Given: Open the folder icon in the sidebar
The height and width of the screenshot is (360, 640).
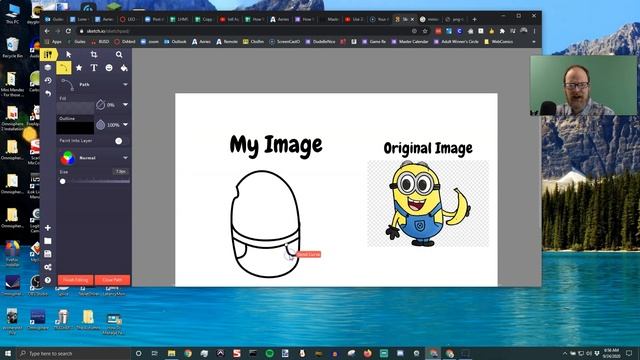Looking at the screenshot, I should point(48,241).
